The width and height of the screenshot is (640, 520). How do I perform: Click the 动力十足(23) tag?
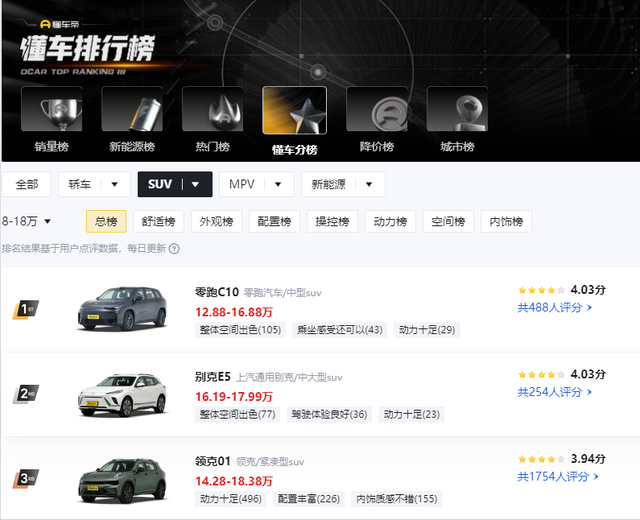tap(411, 414)
